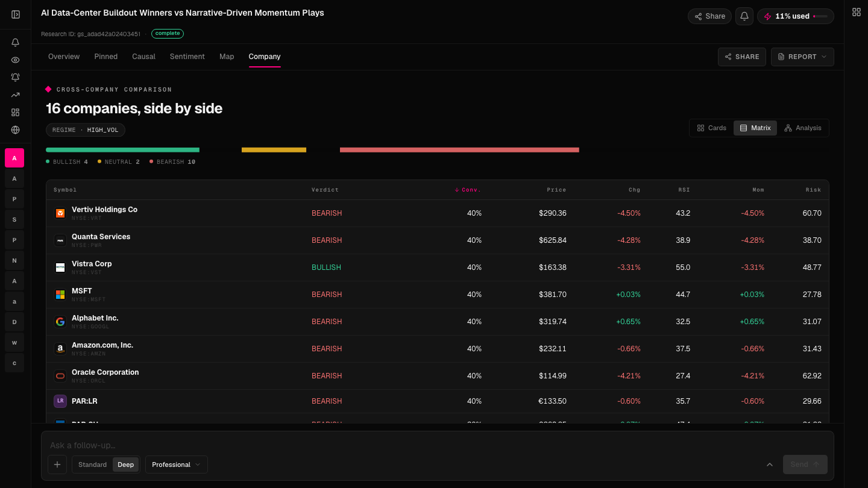The height and width of the screenshot is (488, 868).
Task: Select the w research item in sidebar
Action: [x=14, y=342]
